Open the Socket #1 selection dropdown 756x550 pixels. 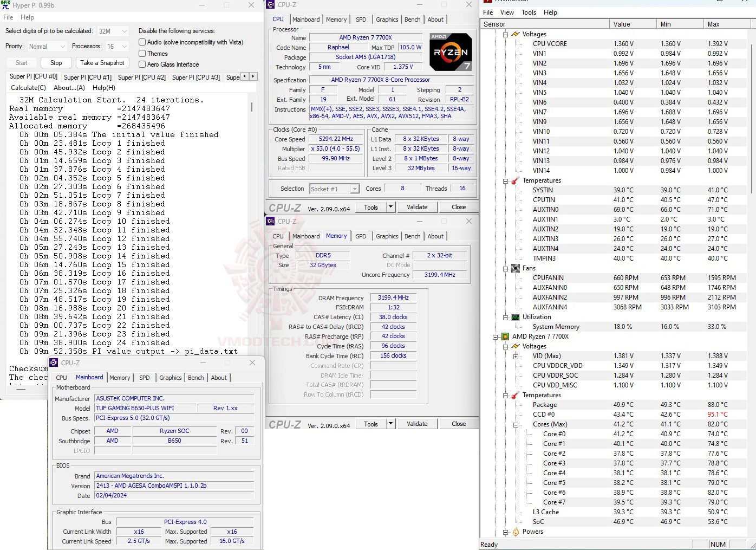[x=335, y=189]
